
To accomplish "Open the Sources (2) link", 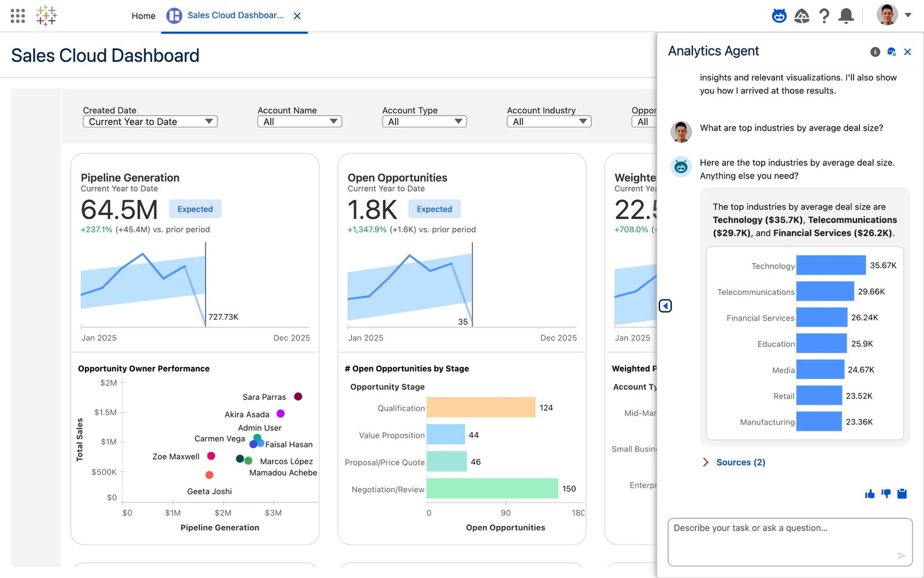I will click(x=740, y=462).
